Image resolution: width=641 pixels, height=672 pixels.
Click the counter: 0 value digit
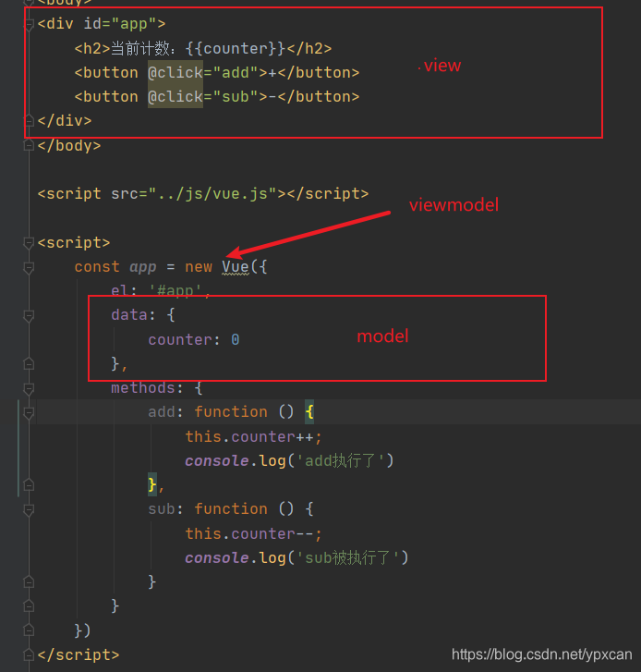236,340
